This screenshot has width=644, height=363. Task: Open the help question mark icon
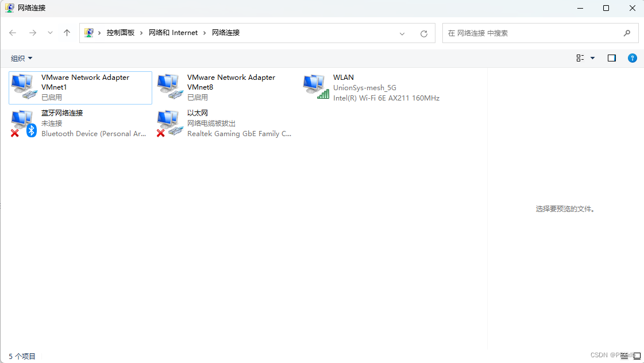tap(633, 59)
